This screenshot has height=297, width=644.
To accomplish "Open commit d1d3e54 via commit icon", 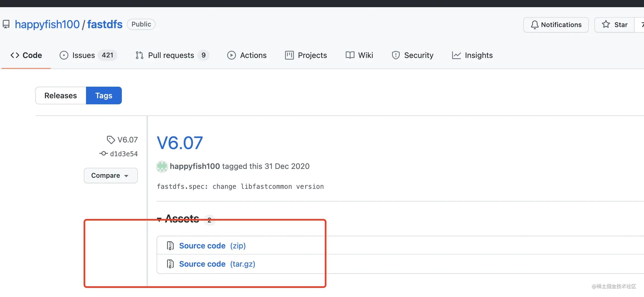I will tap(103, 153).
